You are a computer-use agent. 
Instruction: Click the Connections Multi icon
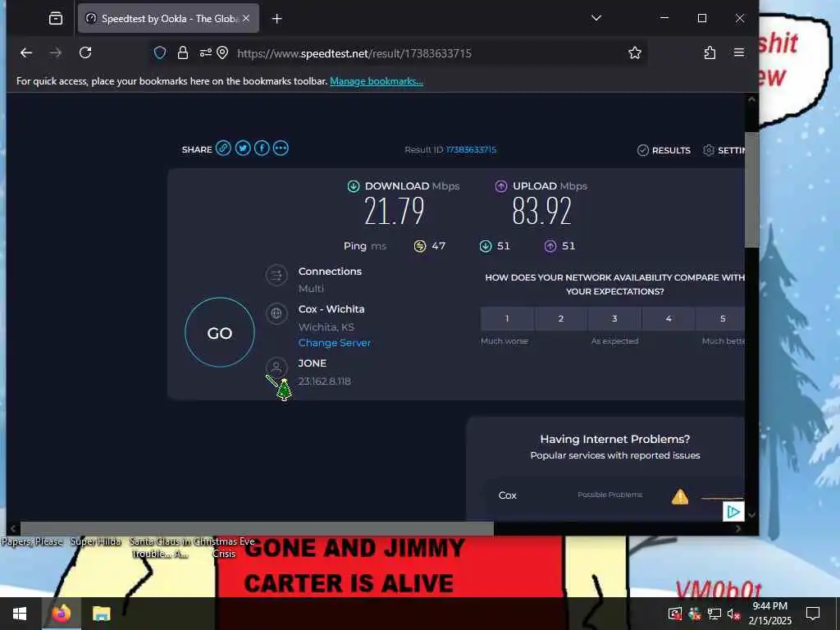click(276, 276)
